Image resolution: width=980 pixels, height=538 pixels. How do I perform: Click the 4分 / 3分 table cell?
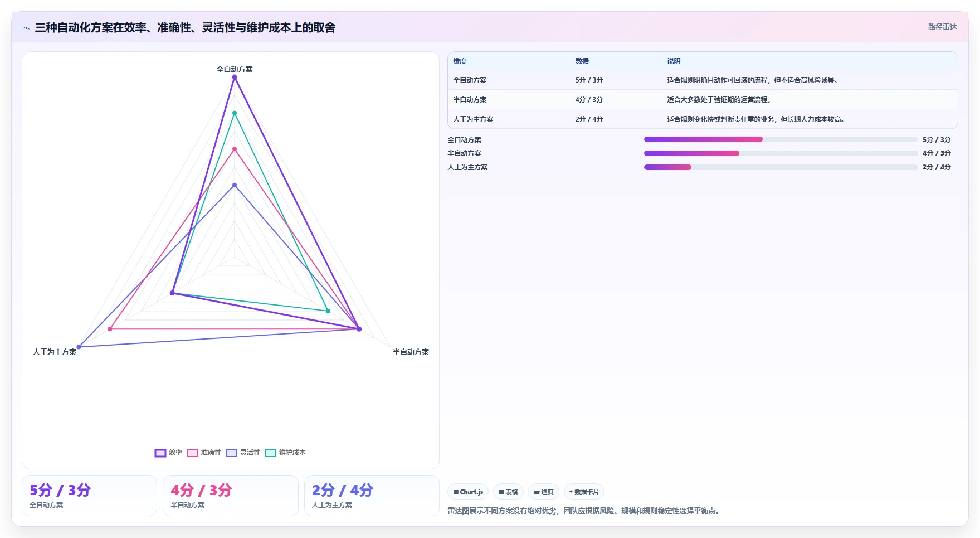pos(589,100)
